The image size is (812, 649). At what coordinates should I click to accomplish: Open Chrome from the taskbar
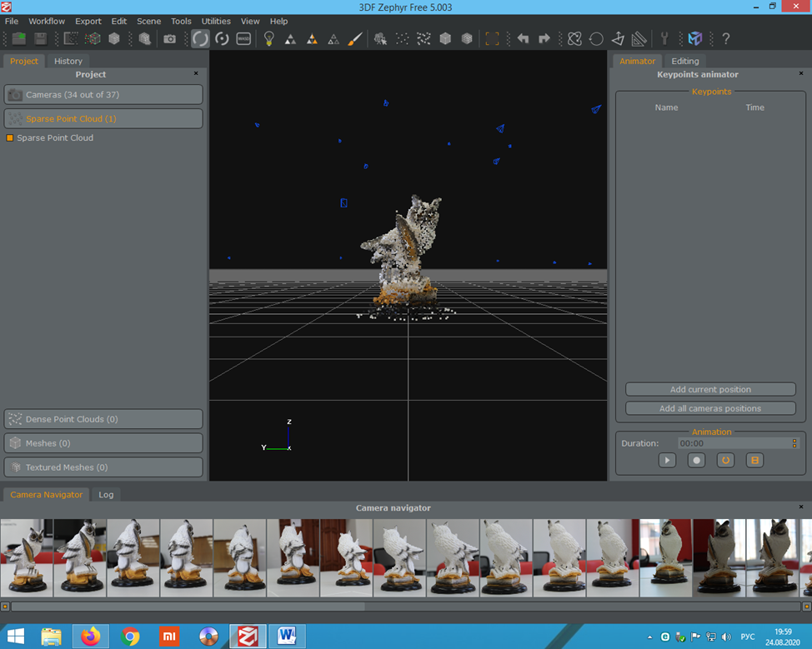coord(131,636)
